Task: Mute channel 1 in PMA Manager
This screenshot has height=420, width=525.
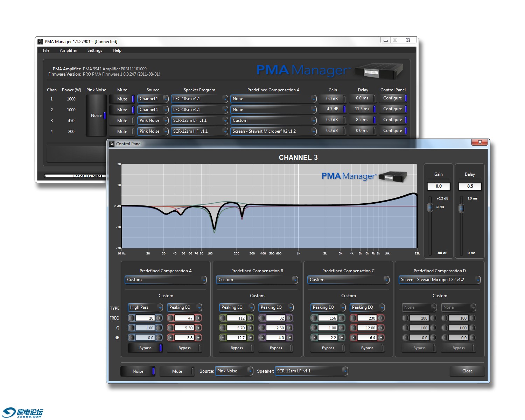Action: (x=122, y=99)
